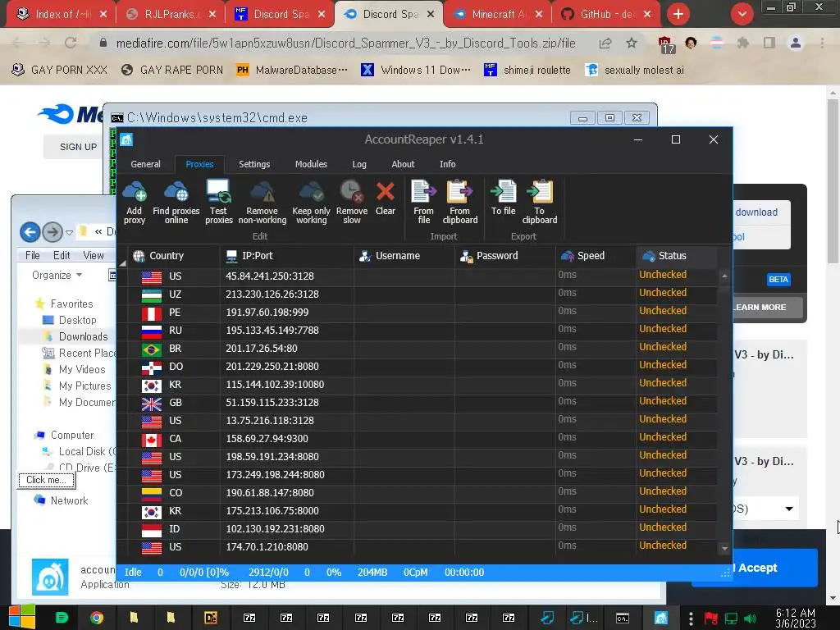The height and width of the screenshot is (630, 840).
Task: Expand the Organize dropdown in Explorer
Action: click(x=57, y=276)
